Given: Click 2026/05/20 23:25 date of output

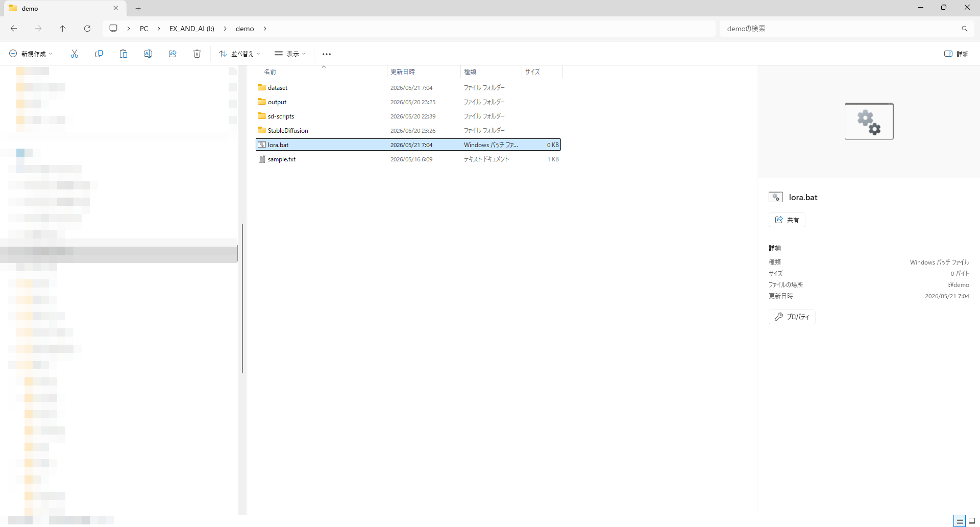Looking at the screenshot, I should click(413, 102).
